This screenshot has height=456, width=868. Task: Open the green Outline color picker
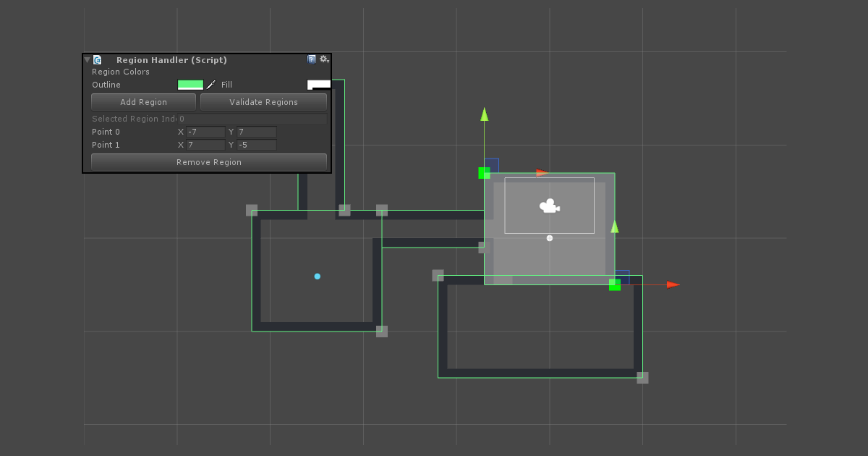[x=190, y=85]
